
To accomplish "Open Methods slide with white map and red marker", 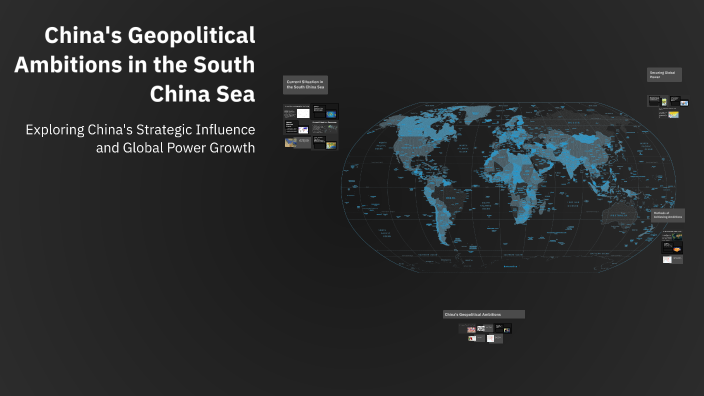I will coord(673,260).
